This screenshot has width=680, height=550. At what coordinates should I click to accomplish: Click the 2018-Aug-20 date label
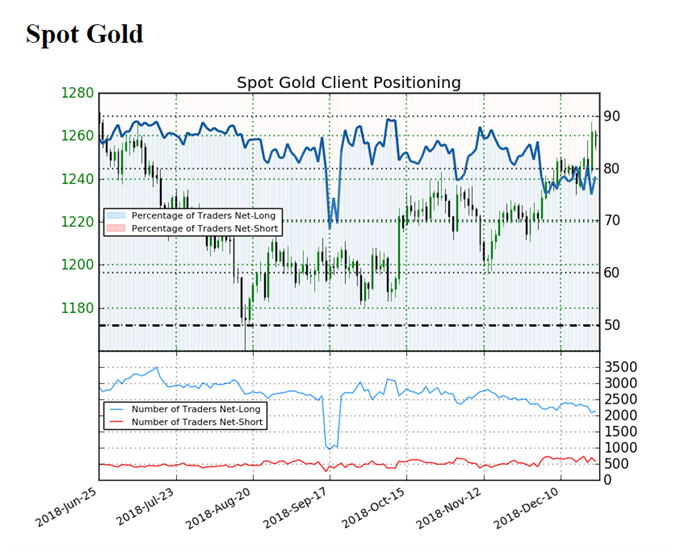219,508
